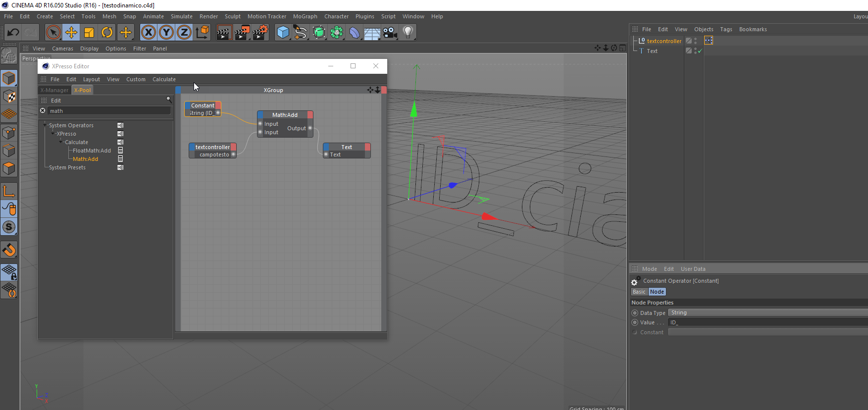Toggle the Y axis lock

point(166,33)
